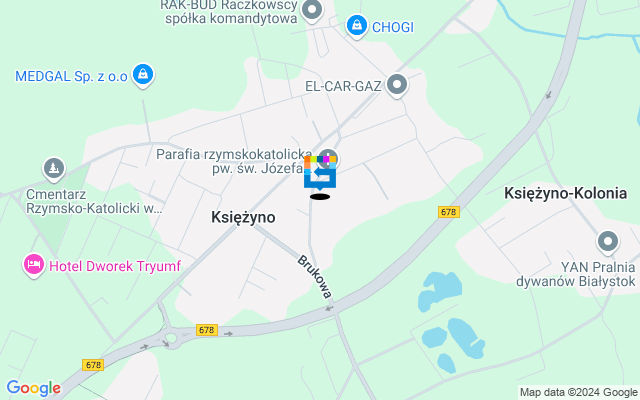The height and width of the screenshot is (400, 640).
Task: Click the Księżyno-Kolonia place label
Action: pyautogui.click(x=565, y=193)
